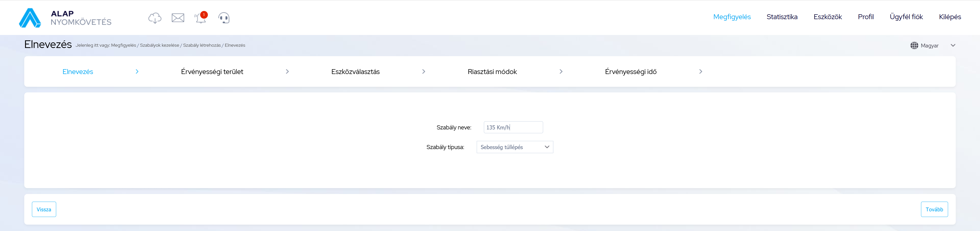Go to the Érvényességi terület step
980x231 pixels.
[212, 71]
